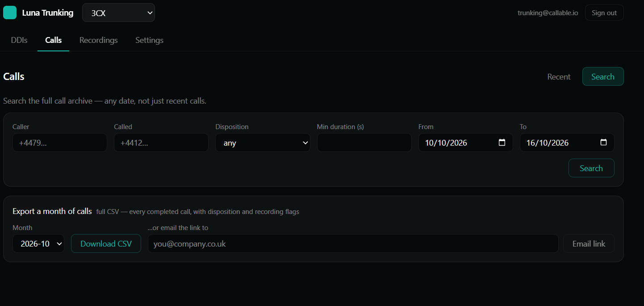644x306 pixels.
Task: Open the To date calendar picker icon
Action: click(x=603, y=143)
